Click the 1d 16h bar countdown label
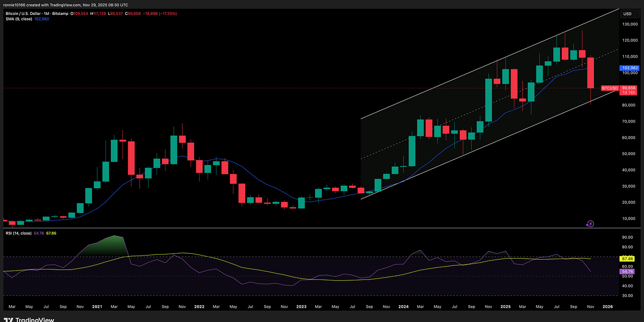Screen dimensions: 644x322 point(628,92)
